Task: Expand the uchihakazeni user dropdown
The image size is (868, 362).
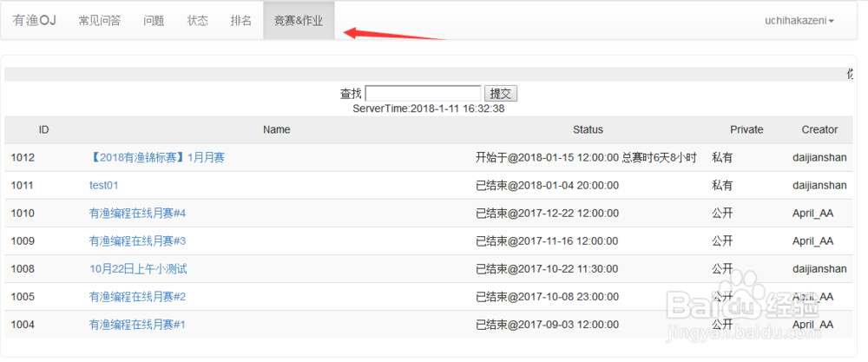Action: click(x=799, y=21)
